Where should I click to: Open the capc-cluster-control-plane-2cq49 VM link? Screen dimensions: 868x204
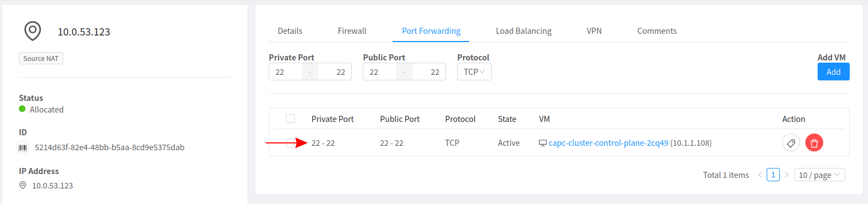pyautogui.click(x=608, y=143)
